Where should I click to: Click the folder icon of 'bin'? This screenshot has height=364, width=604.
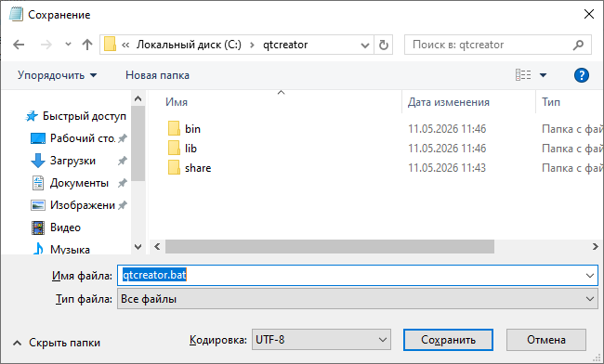tap(174, 128)
